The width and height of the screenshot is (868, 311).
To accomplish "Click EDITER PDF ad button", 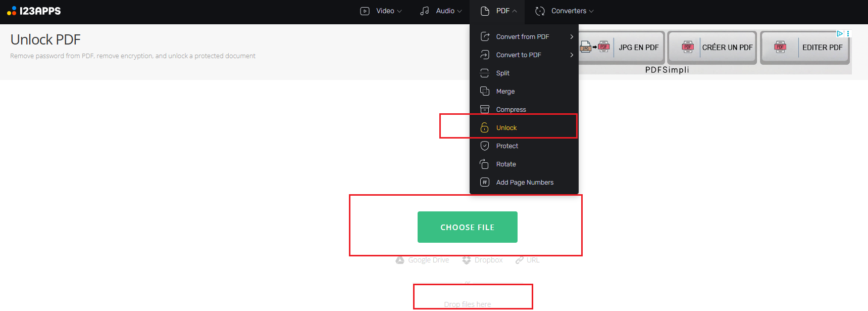I will pyautogui.click(x=805, y=48).
